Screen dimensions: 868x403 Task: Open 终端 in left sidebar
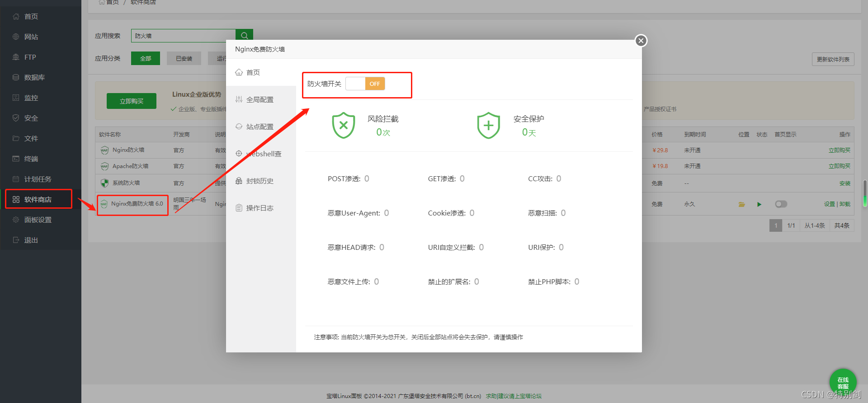(41, 159)
